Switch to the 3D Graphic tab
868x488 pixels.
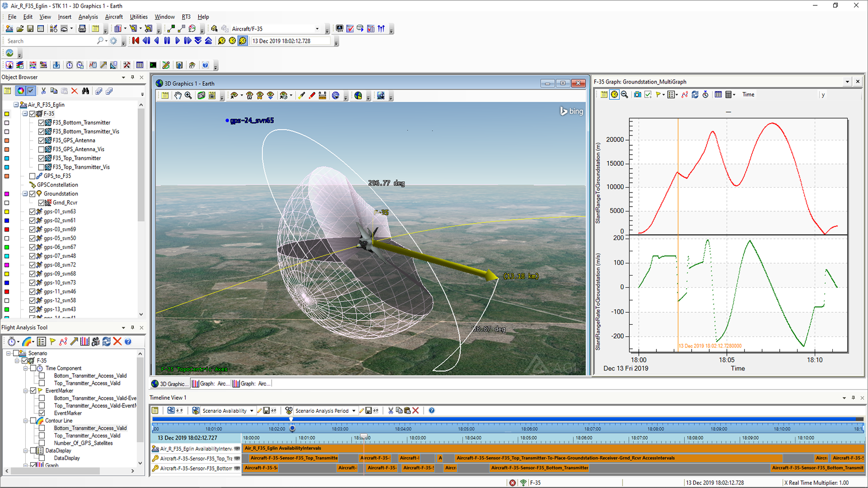(x=169, y=384)
